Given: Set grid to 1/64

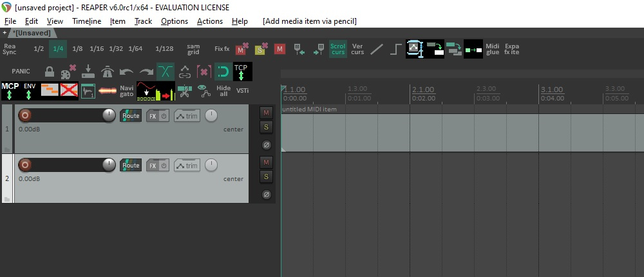Looking at the screenshot, I should click(135, 49).
